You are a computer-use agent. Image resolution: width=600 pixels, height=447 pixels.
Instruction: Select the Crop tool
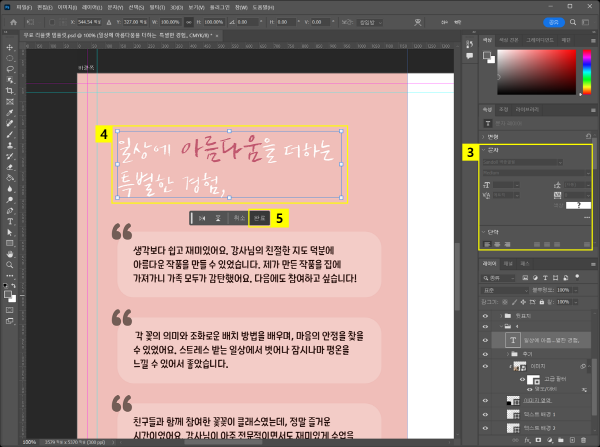[x=9, y=91]
